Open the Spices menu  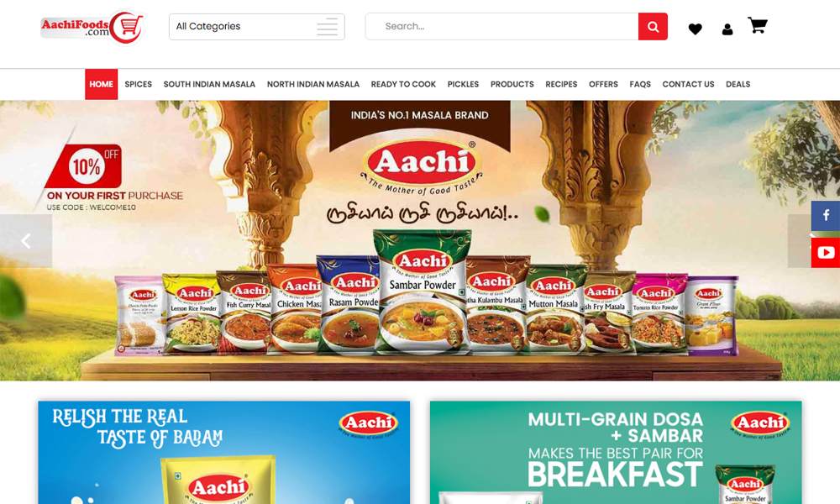139,84
